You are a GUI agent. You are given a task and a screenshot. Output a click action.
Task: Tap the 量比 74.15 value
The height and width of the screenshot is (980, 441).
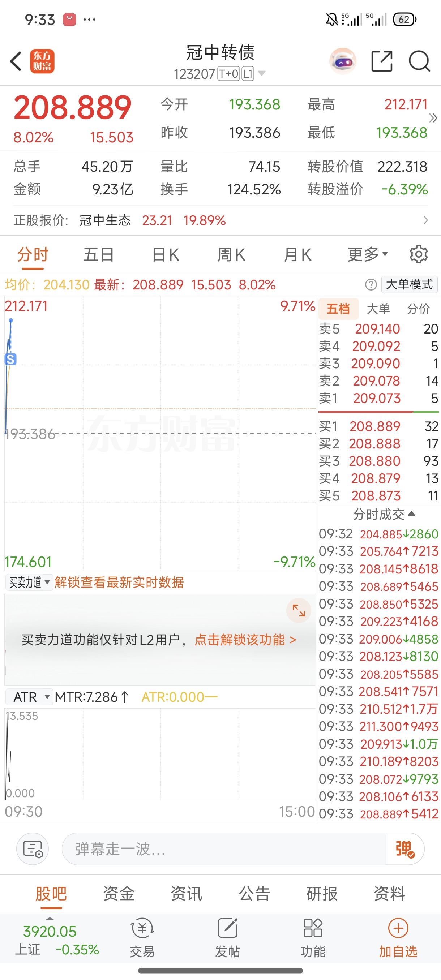(265, 166)
